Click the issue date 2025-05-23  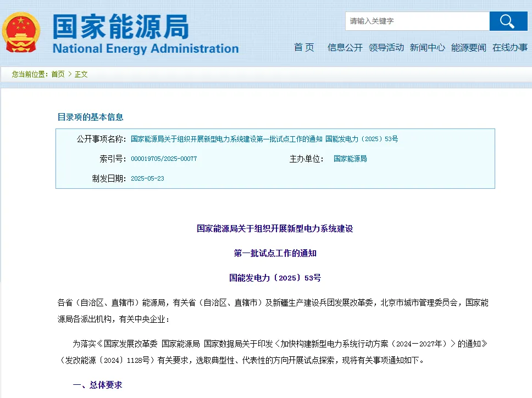point(147,179)
